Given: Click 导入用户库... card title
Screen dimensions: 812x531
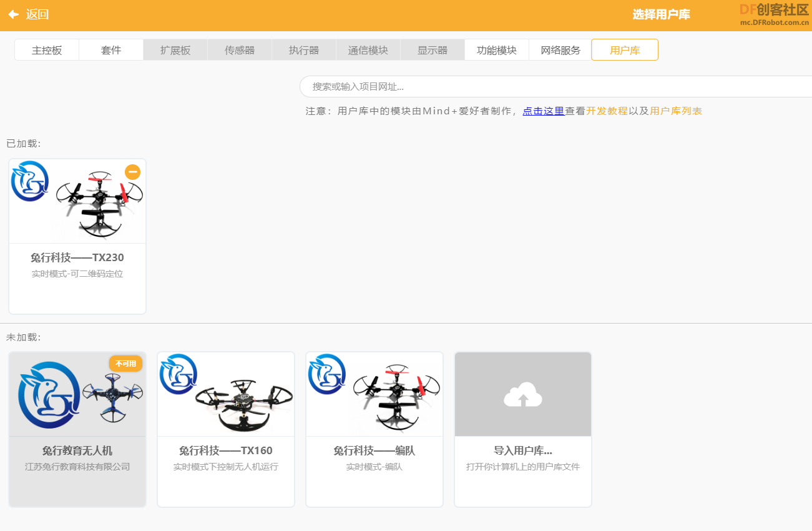Looking at the screenshot, I should click(x=523, y=450).
